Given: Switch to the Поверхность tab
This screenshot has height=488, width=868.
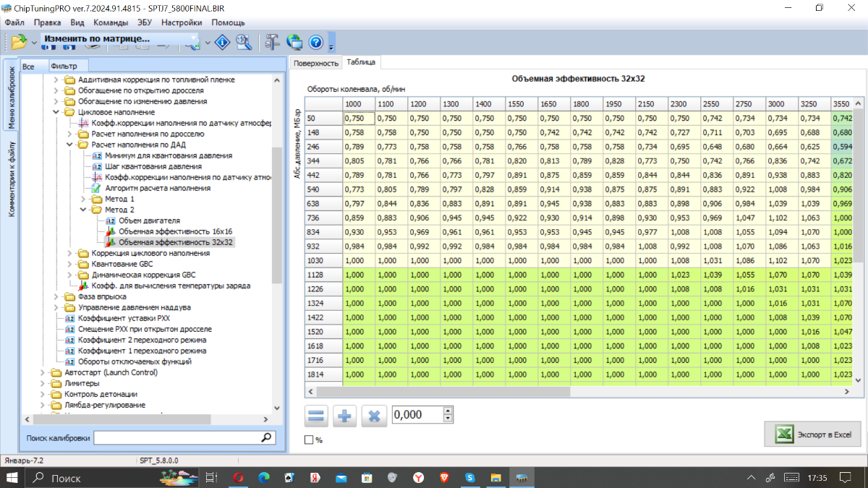Looking at the screenshot, I should (x=315, y=63).
